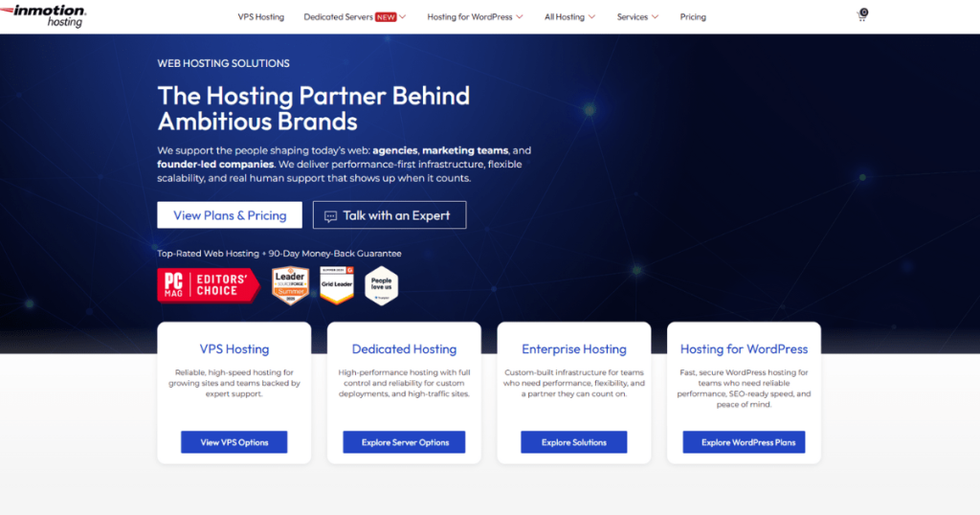The height and width of the screenshot is (515, 980).
Task: Open the All Hosting dropdown
Action: tap(569, 17)
